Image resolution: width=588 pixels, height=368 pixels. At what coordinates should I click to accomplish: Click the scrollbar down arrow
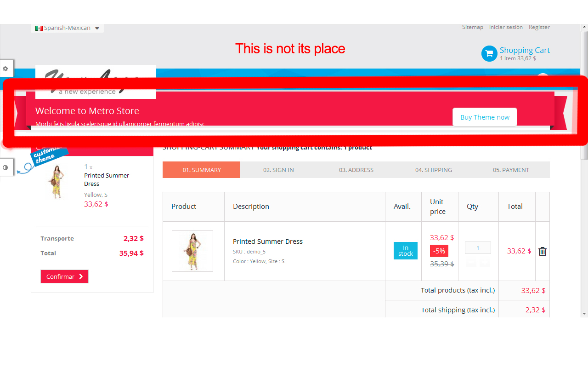[584, 314]
